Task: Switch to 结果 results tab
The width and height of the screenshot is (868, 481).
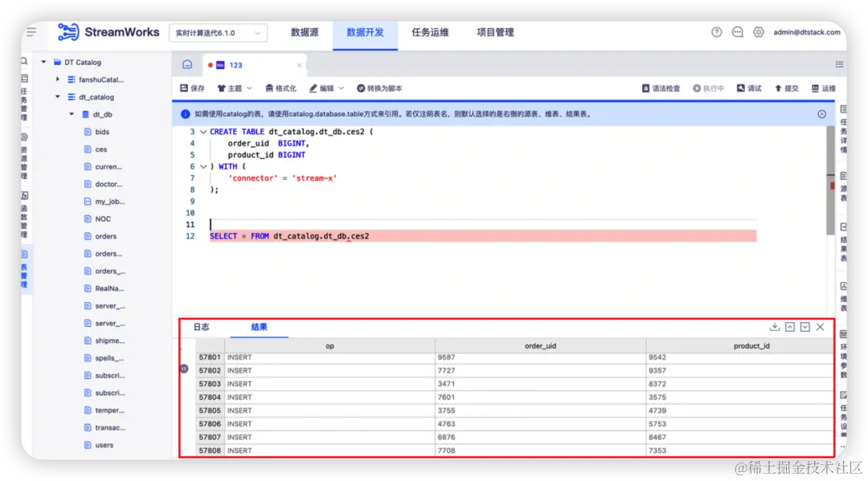Action: [x=259, y=327]
